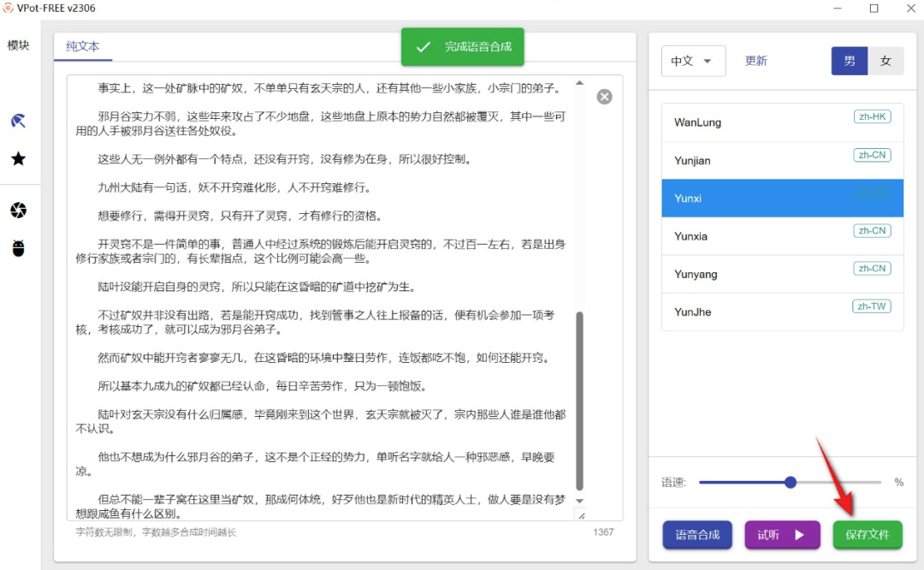Keep 男 (male) gender selected
Screen dimensions: 924x570
click(x=849, y=61)
